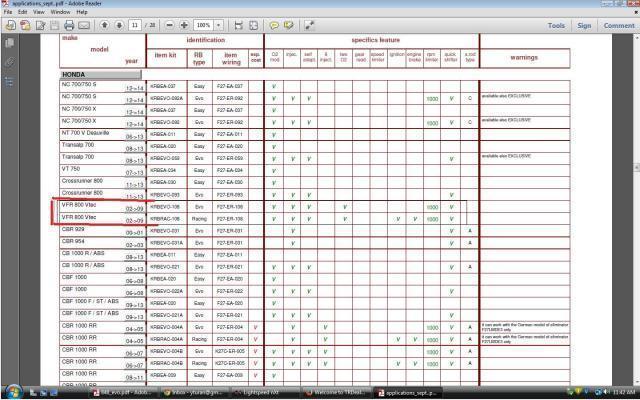Click the "item wiring" column header
Screen dimensions: 640x400
click(231, 58)
